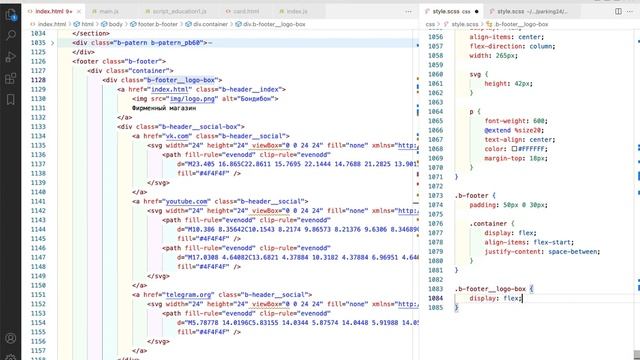640x360 pixels.
Task: Click the unsaved dot on style.scss css tab
Action: [476, 11]
